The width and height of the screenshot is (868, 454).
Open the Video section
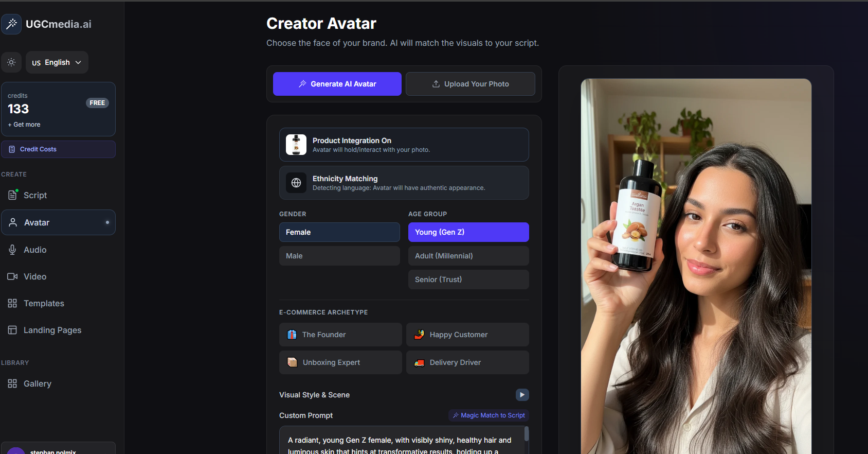58,276
